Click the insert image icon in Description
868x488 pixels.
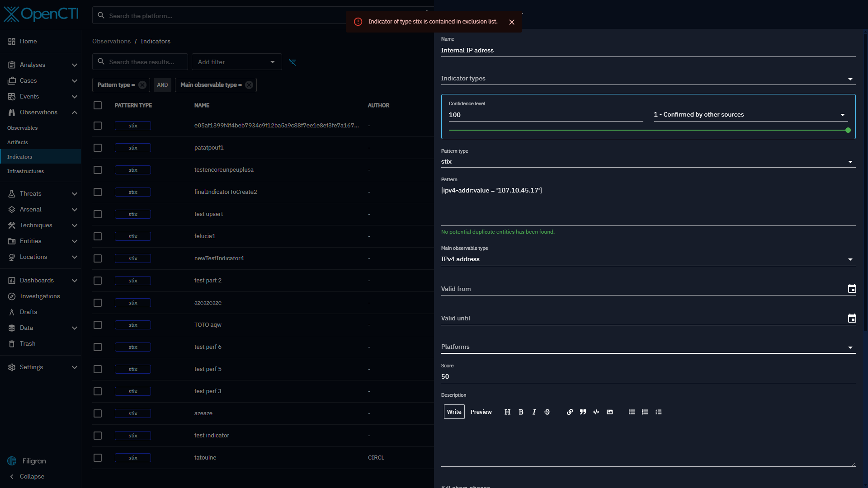tap(609, 412)
